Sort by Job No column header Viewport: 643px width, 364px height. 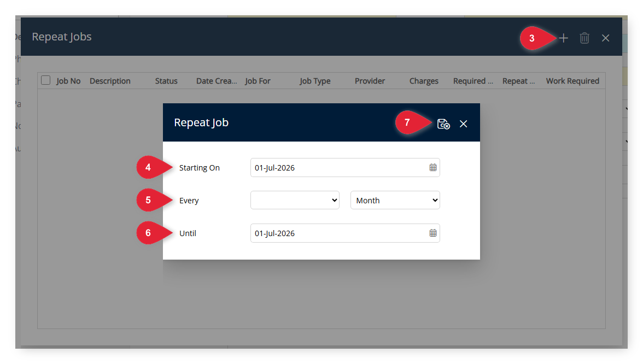68,81
